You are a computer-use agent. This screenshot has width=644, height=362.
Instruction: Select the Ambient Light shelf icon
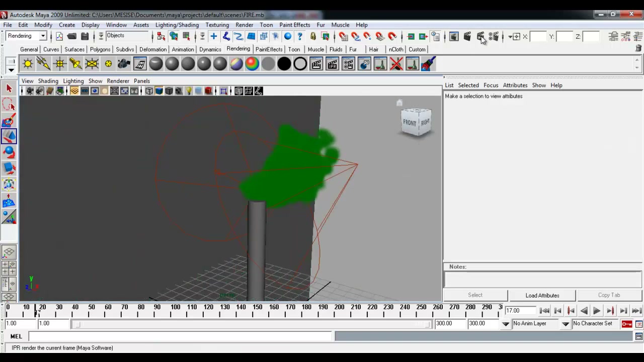[28, 64]
